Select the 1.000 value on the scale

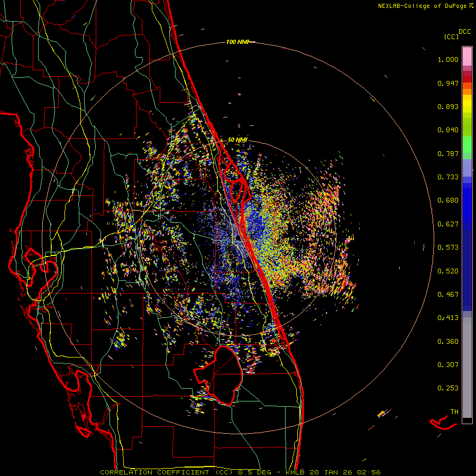[x=448, y=59]
